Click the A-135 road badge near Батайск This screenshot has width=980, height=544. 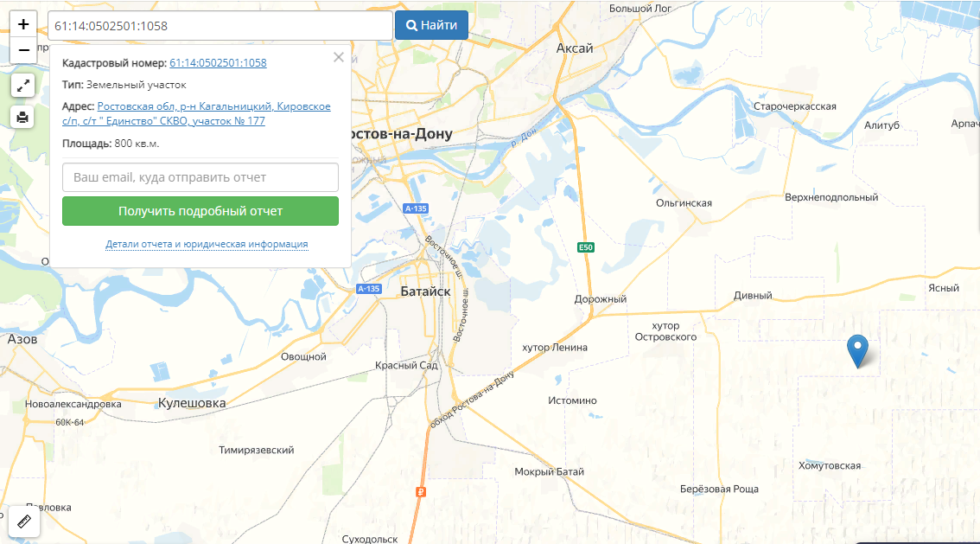(369, 289)
